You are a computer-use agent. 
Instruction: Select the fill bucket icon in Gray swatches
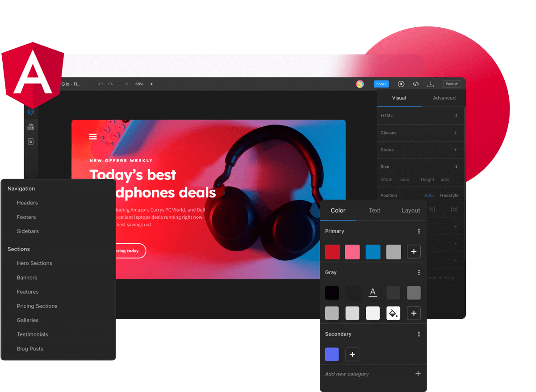(x=393, y=313)
